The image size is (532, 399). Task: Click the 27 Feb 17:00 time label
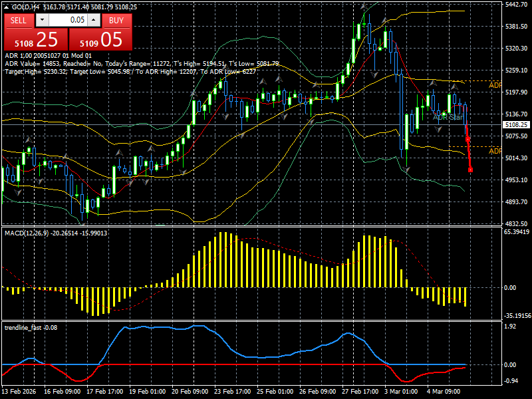click(360, 391)
